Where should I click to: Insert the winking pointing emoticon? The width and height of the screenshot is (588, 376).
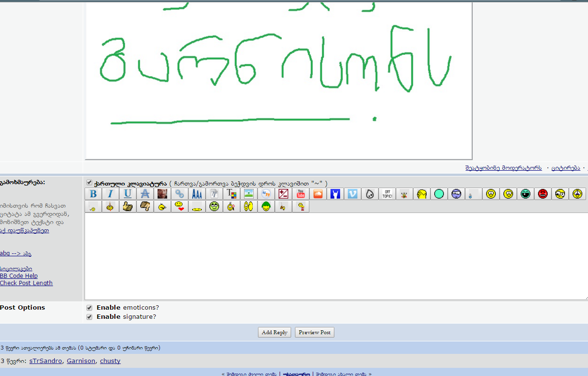162,207
